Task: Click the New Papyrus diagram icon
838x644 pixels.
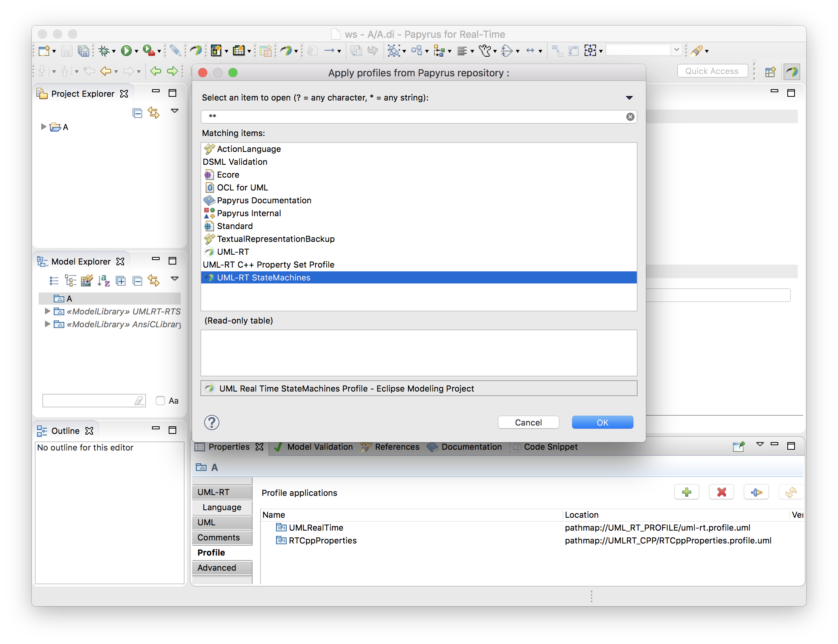Action: [x=216, y=51]
